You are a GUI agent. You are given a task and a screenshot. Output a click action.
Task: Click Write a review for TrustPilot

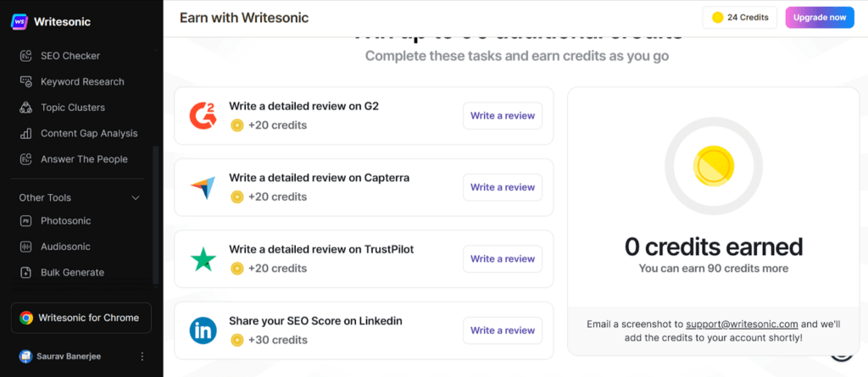click(x=503, y=258)
